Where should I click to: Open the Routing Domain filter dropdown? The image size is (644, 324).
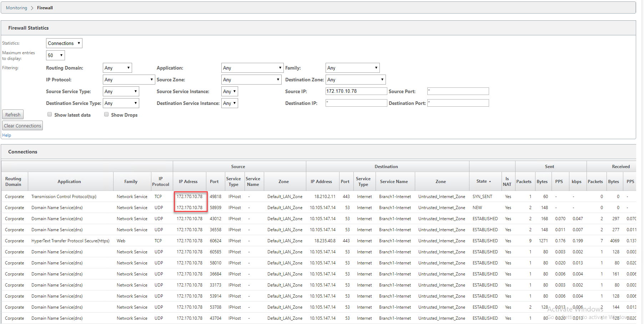(x=117, y=68)
